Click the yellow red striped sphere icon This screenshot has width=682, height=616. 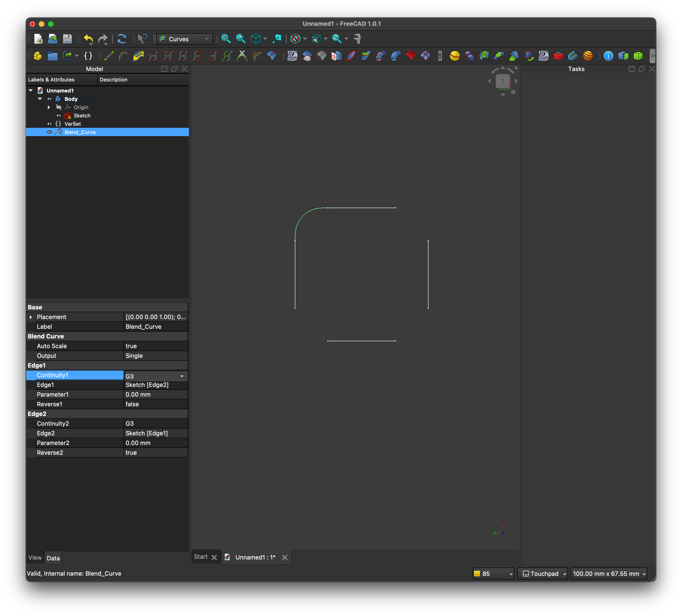coord(588,56)
